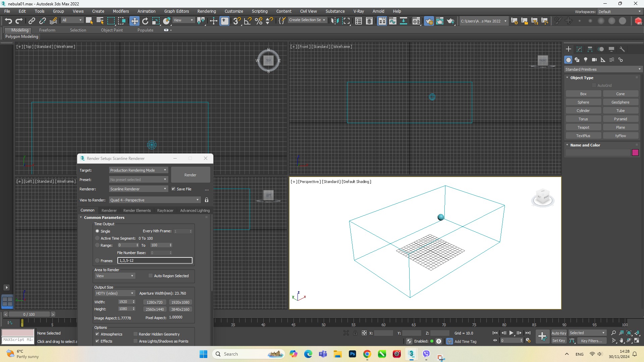
Task: Open the Cameras category icon
Action: point(594,60)
